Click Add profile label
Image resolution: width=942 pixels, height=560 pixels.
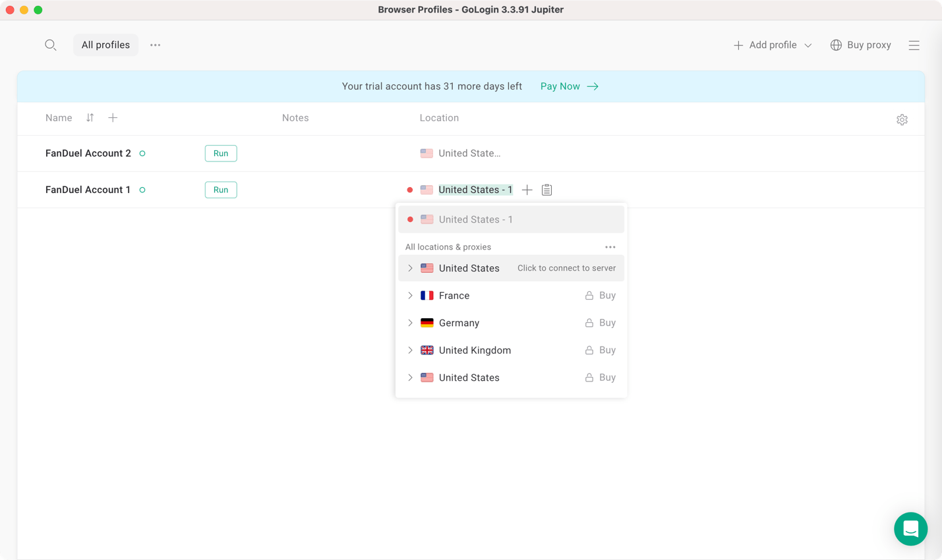click(773, 45)
